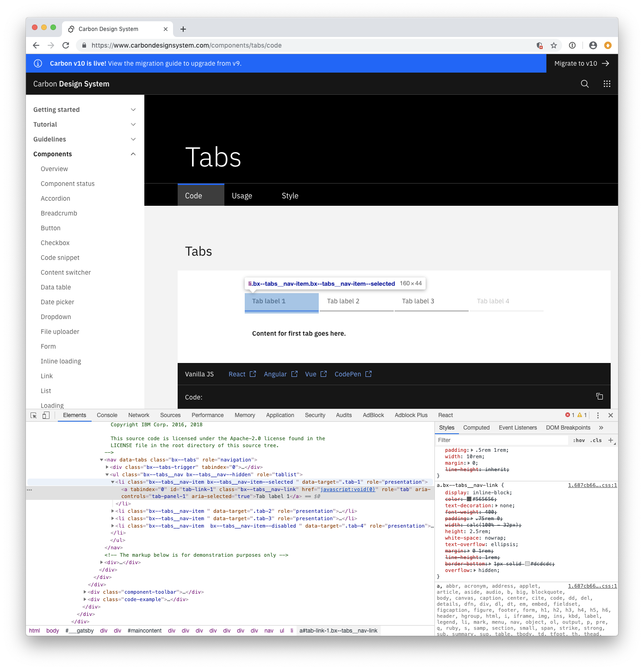Open the search icon in the Carbon header
The width and height of the screenshot is (644, 670).
click(584, 84)
